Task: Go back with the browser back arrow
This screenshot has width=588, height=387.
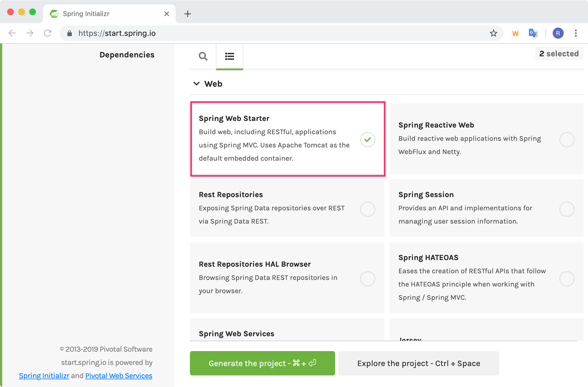Action: coord(12,33)
